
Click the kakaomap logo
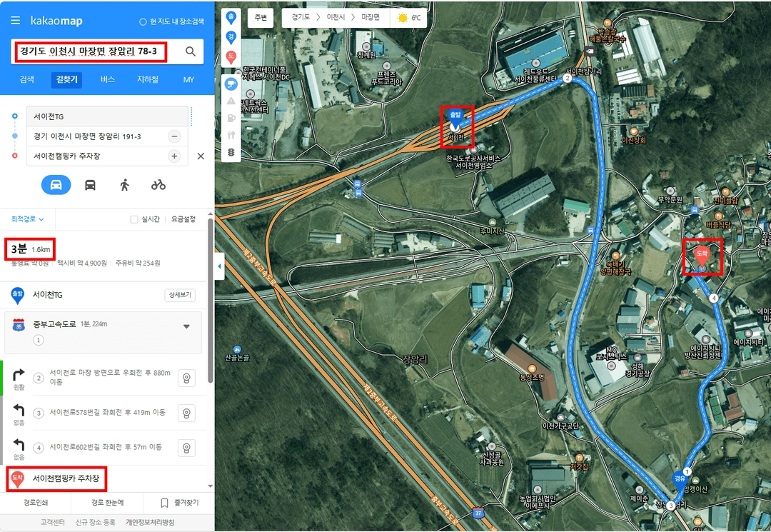click(x=56, y=21)
